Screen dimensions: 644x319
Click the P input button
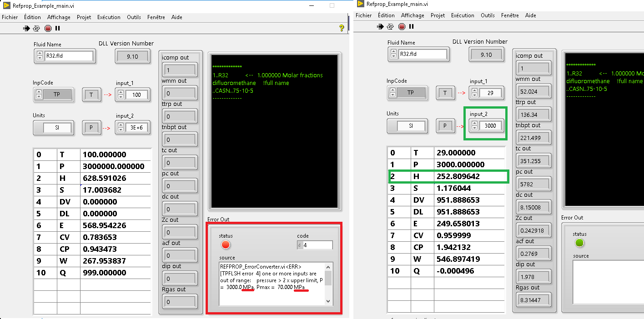pos(91,128)
